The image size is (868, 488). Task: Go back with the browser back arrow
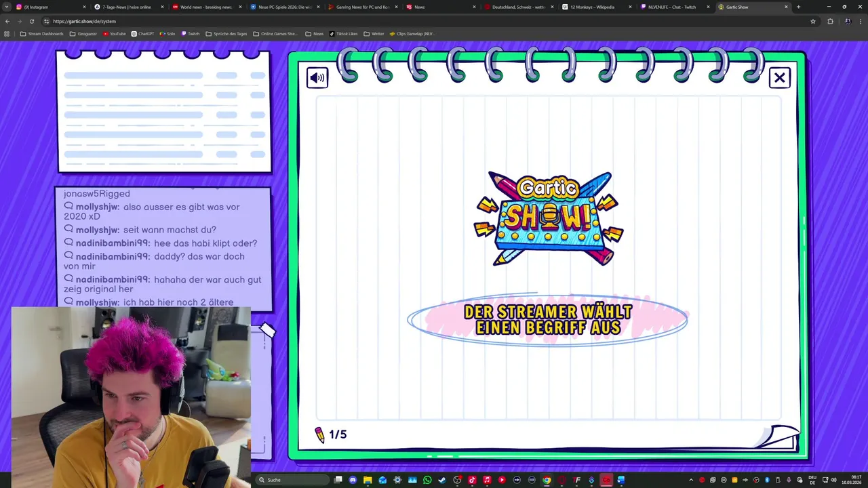(7, 21)
